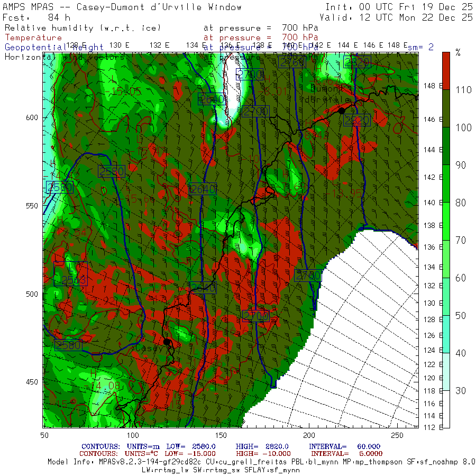Click the blue 'LOW= 2580.0' contour text
The image size is (476, 476).
point(190,446)
